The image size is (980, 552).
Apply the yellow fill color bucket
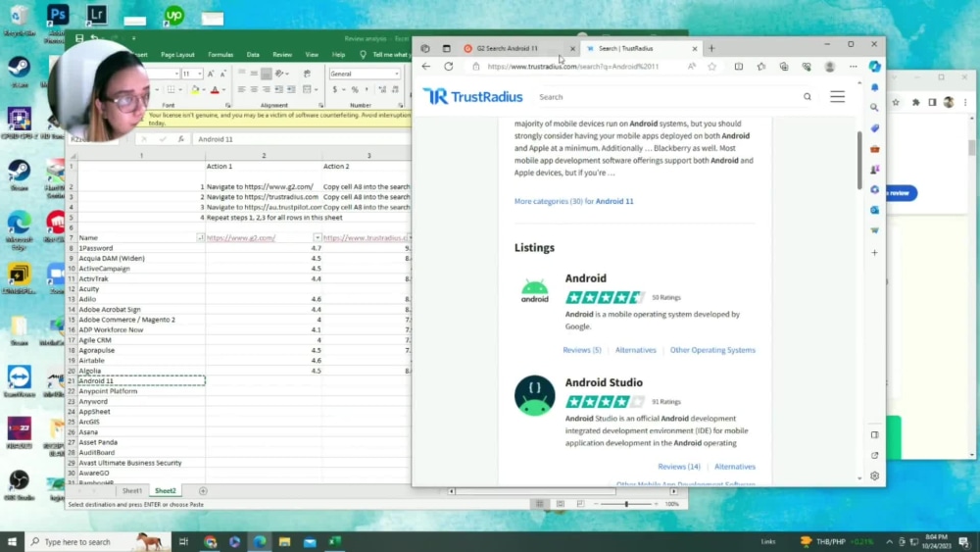point(195,90)
